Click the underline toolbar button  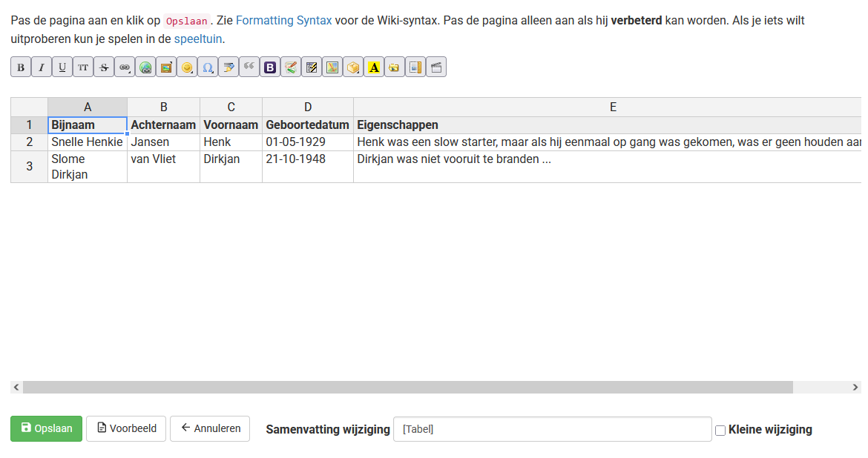(62, 67)
